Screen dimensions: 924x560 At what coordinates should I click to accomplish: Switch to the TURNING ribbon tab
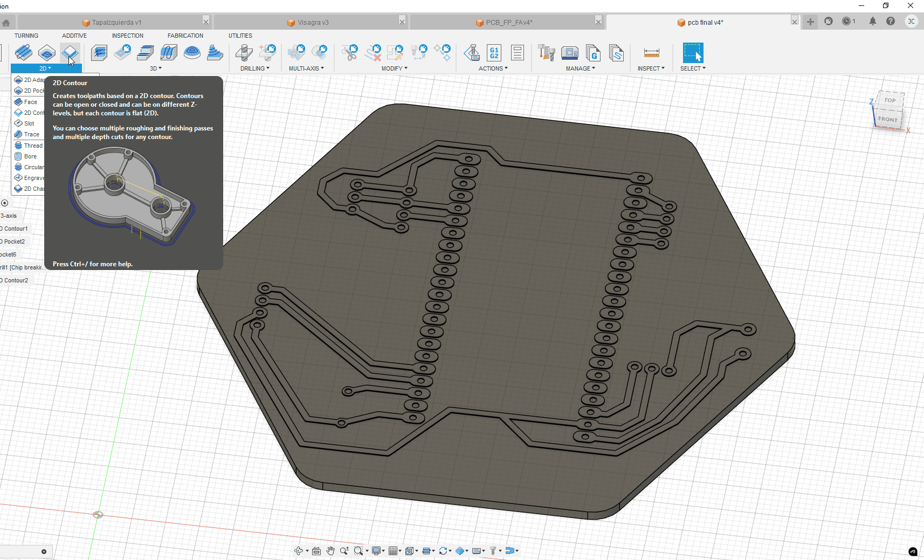pos(26,36)
